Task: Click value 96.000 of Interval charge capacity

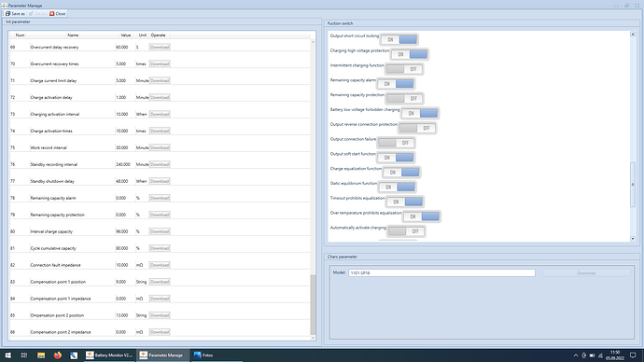Action: coord(122,231)
